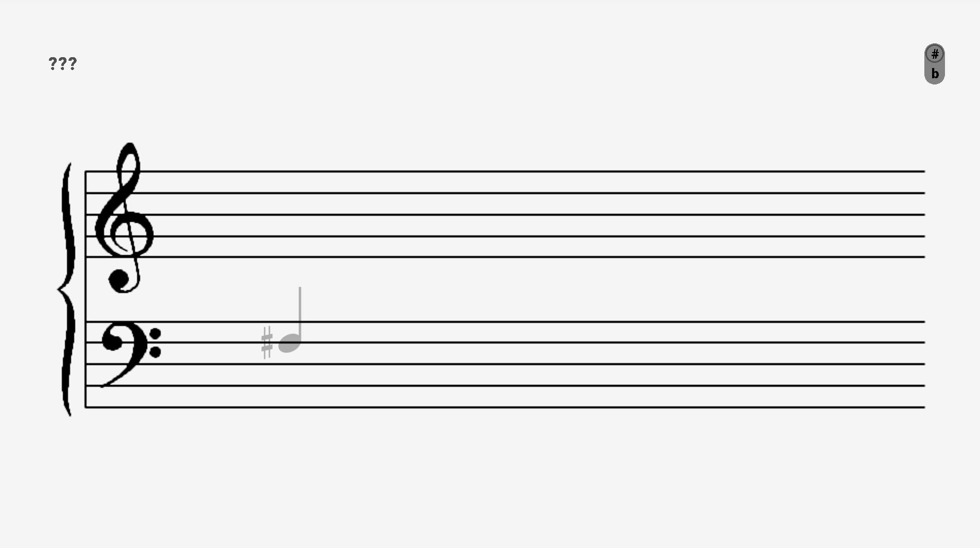Click the "???" note name label

[62, 64]
